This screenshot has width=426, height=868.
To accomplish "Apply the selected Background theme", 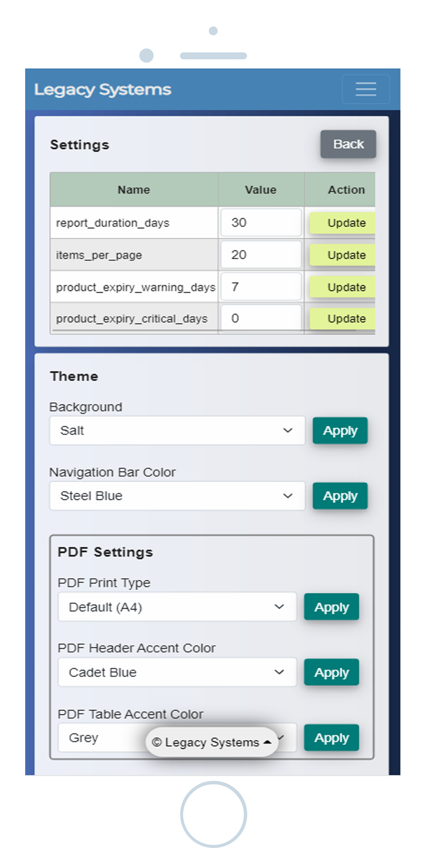I will click(340, 431).
